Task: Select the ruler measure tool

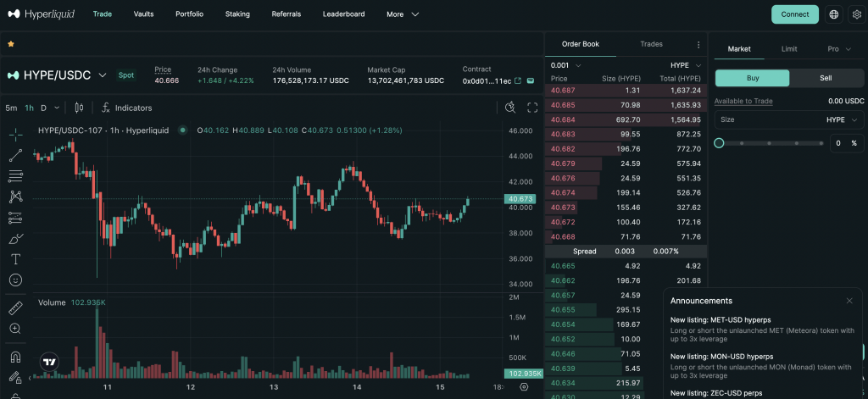Action: (x=15, y=308)
